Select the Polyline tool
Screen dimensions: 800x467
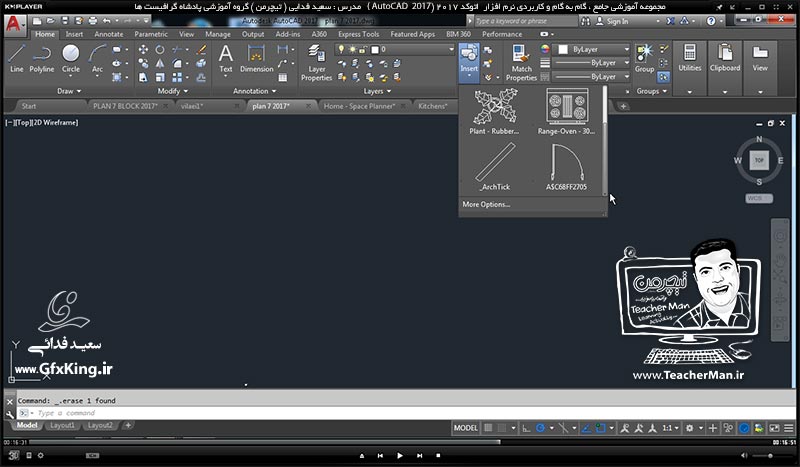coord(41,59)
